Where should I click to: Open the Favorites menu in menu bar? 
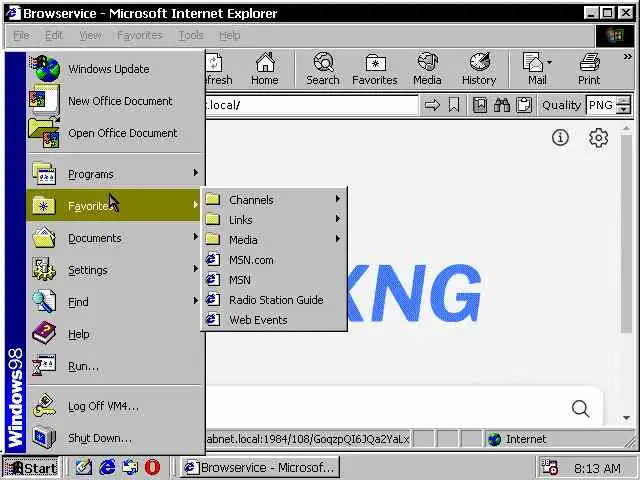[x=140, y=36]
